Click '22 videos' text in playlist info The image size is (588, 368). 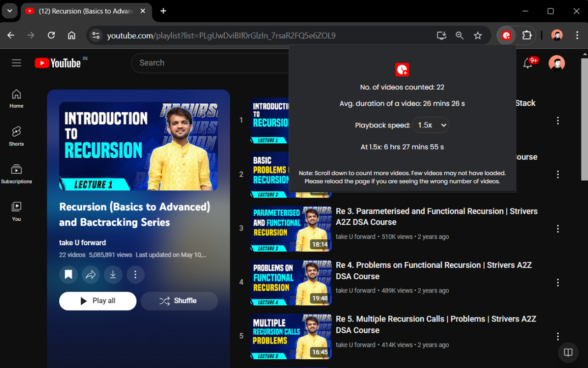72,254
